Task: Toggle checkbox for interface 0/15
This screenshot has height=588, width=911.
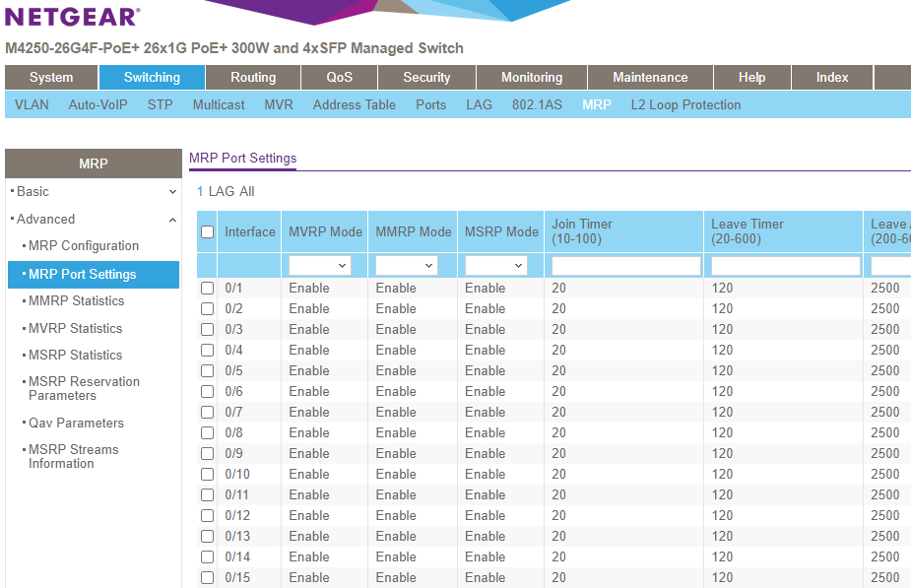Action: 207,578
